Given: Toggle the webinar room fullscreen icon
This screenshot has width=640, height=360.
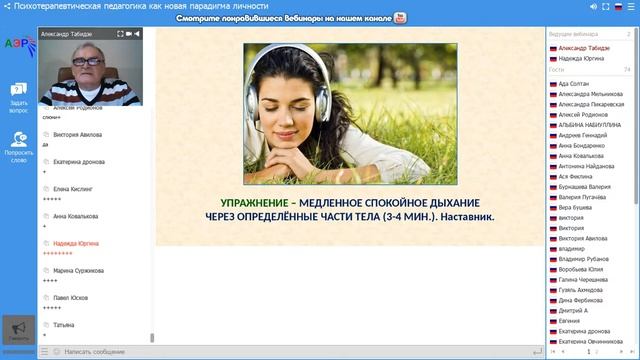Looking at the screenshot, I should pyautogui.click(x=606, y=7).
